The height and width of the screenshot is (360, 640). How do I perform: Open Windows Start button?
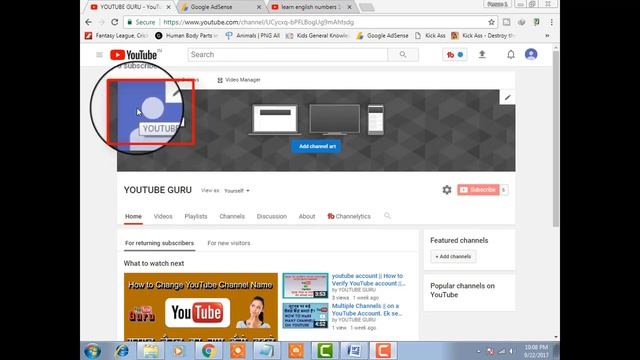[92, 351]
